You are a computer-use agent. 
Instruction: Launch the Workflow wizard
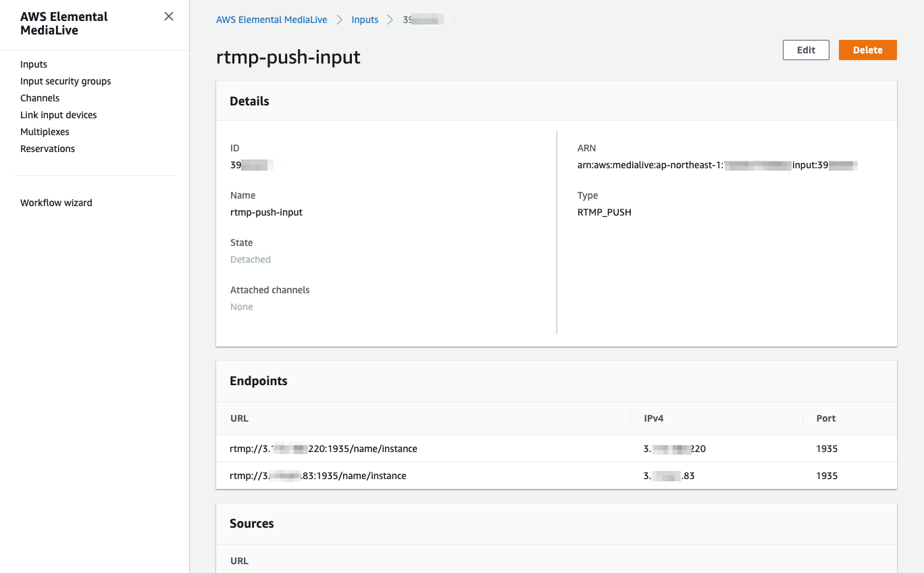tap(56, 203)
